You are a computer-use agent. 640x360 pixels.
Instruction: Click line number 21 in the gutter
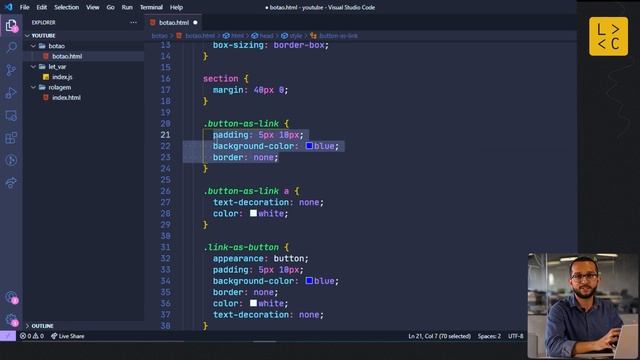[165, 135]
